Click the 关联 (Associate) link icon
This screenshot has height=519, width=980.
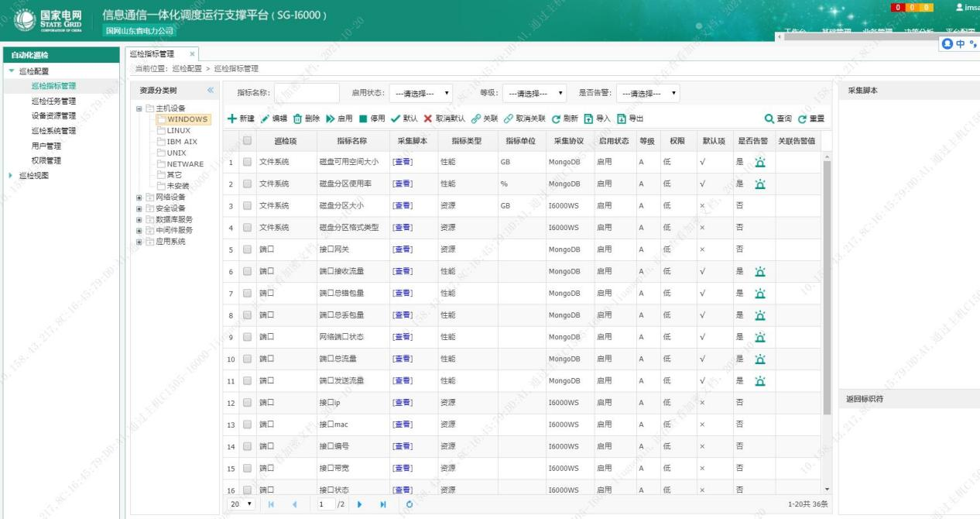(x=475, y=119)
